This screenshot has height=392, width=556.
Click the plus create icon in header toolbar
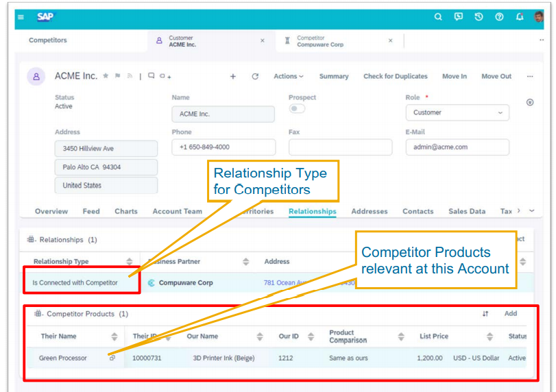click(x=233, y=77)
